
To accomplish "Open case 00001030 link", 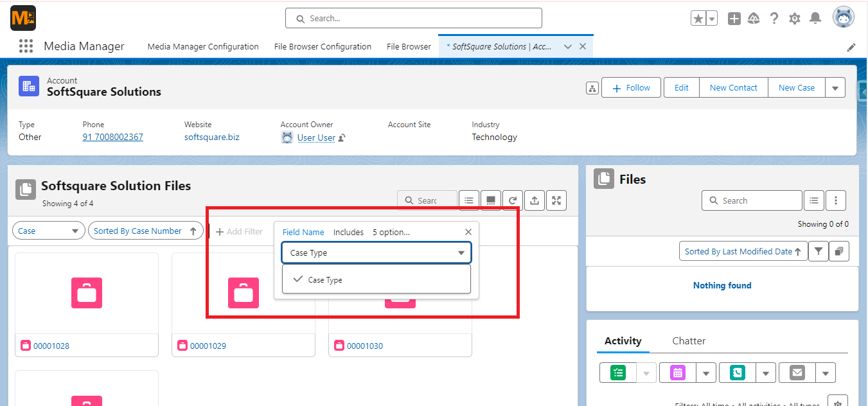I will [x=365, y=346].
